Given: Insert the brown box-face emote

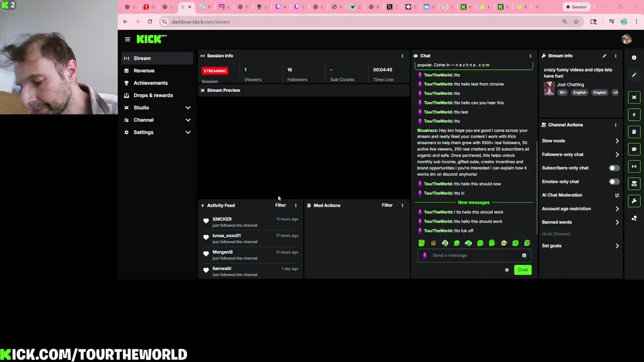Looking at the screenshot, I should pyautogui.click(x=433, y=243).
